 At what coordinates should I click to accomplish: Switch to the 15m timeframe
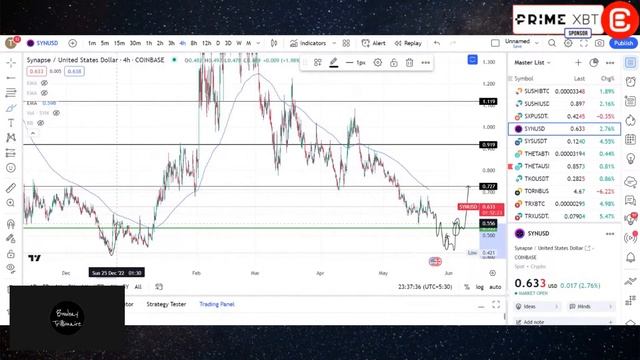click(x=119, y=43)
